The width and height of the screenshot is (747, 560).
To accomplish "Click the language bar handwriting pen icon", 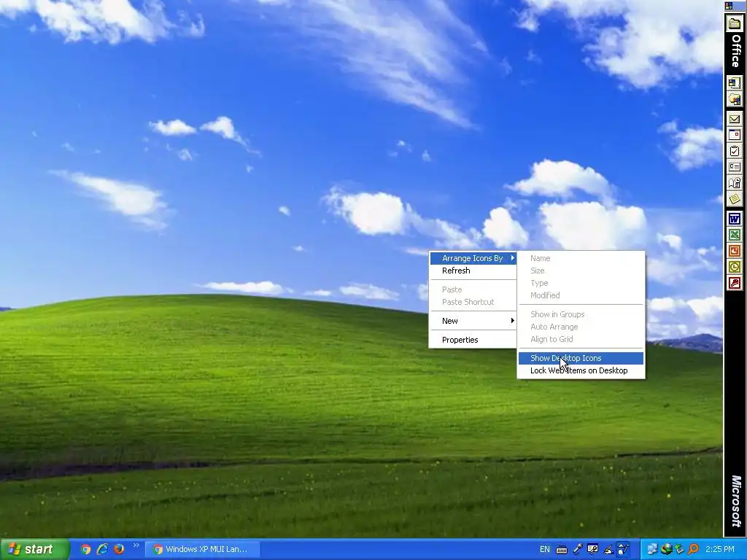I will click(608, 550).
